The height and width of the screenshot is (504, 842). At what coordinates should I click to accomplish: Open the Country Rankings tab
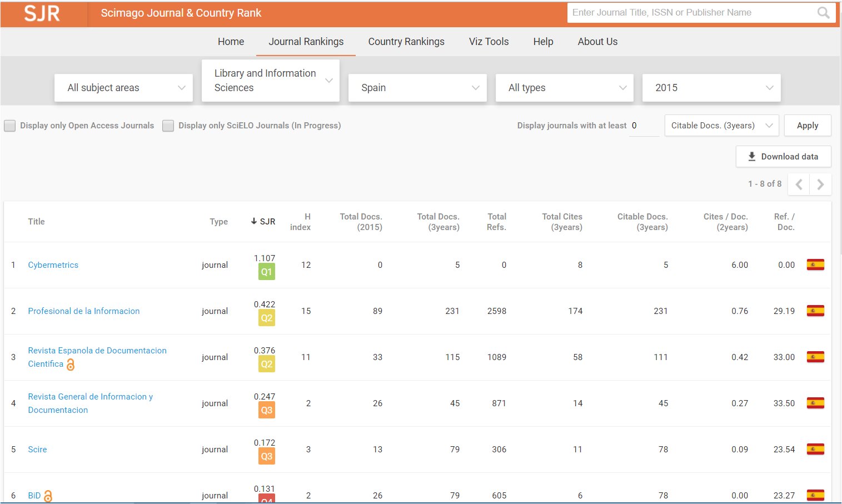point(406,42)
